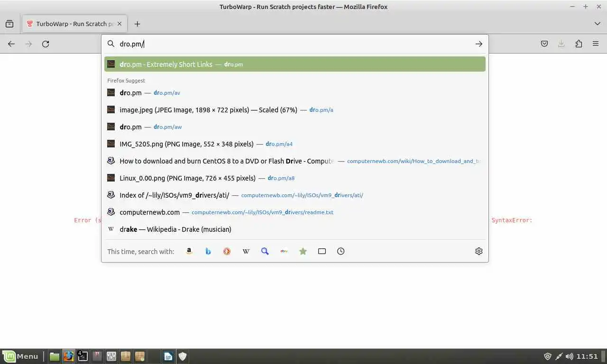Open the IMG_5205.png suggestion
607x364 pixels.
[x=295, y=144]
